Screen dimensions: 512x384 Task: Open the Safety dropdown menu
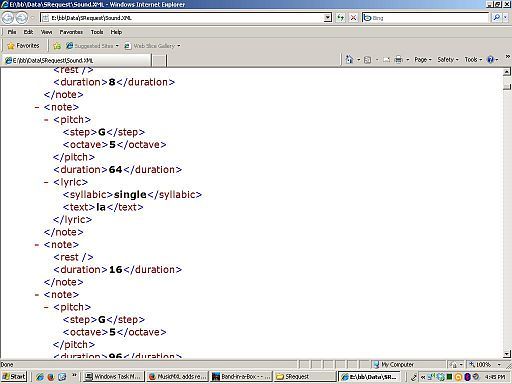pyautogui.click(x=448, y=60)
